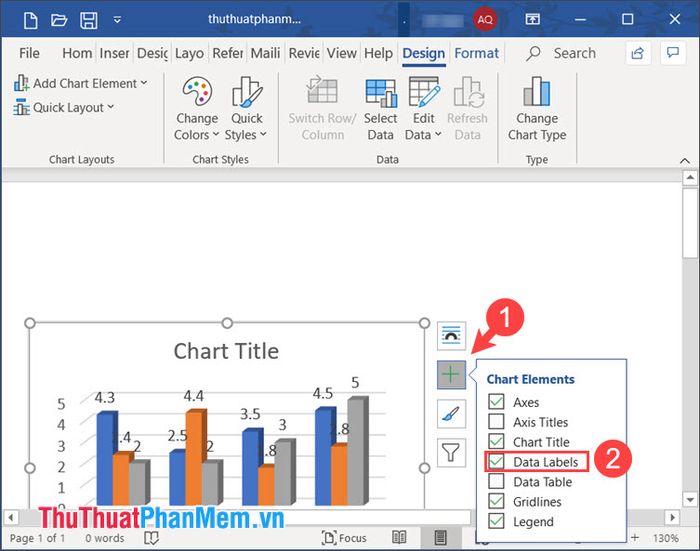Click the Focus button in status bar

(344, 538)
